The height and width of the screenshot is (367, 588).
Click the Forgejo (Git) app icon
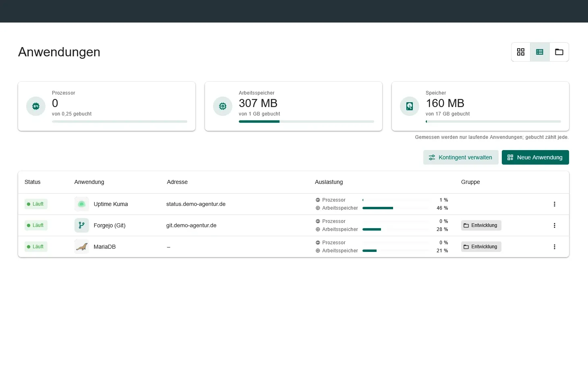coord(82,225)
